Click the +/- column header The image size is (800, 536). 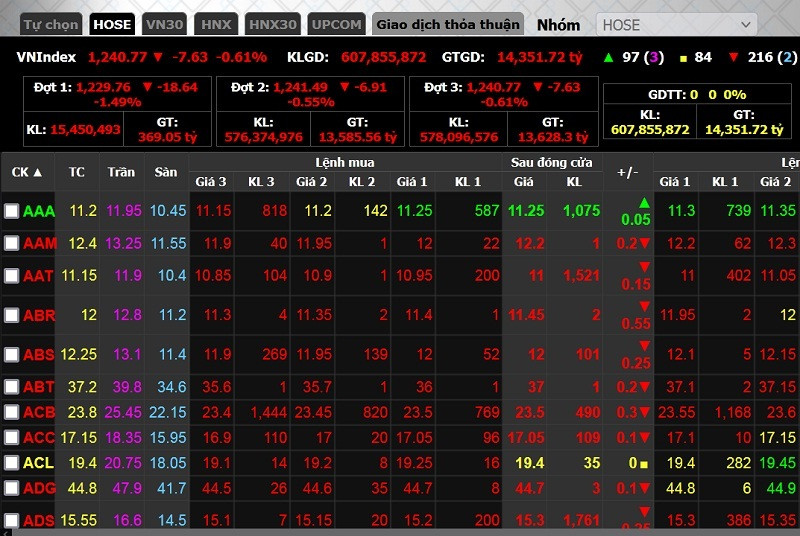627,172
